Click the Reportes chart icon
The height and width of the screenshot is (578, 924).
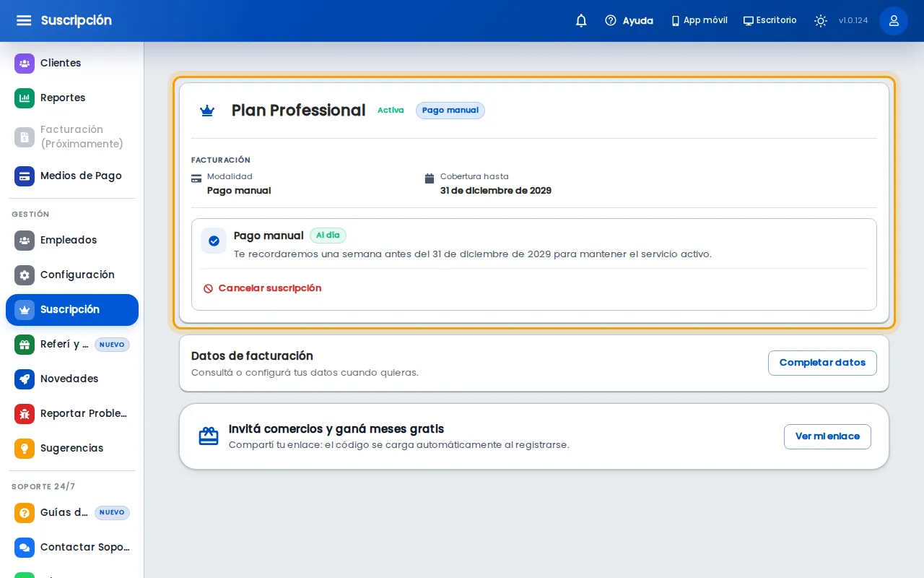point(25,98)
